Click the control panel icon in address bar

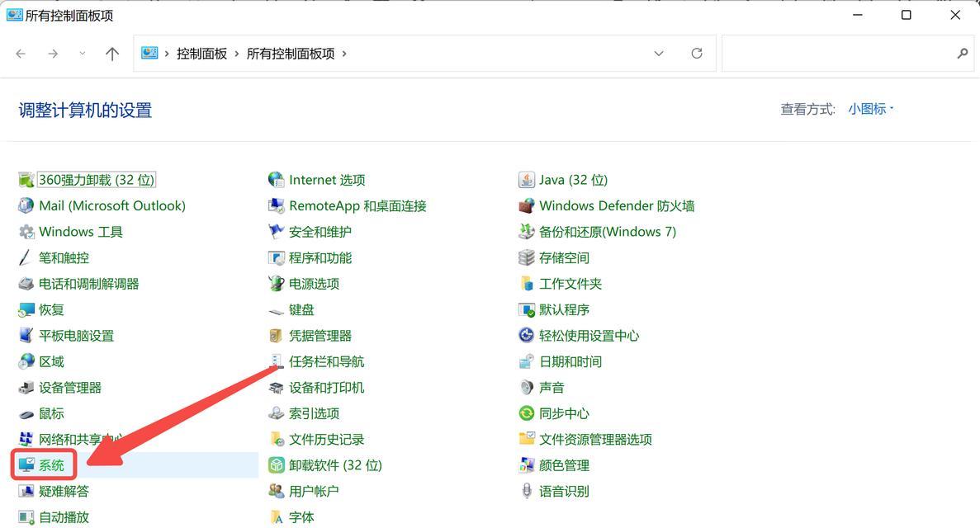tap(149, 53)
